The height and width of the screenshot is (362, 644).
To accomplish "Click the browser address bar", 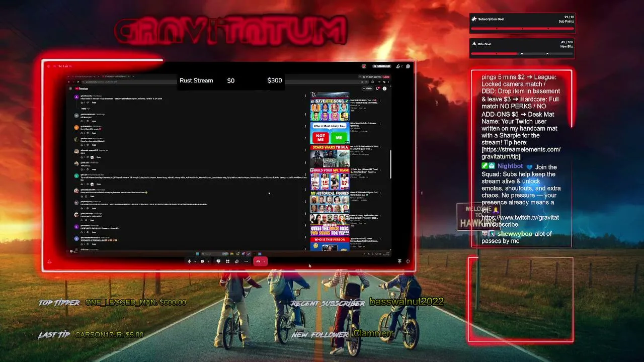I will (x=221, y=82).
